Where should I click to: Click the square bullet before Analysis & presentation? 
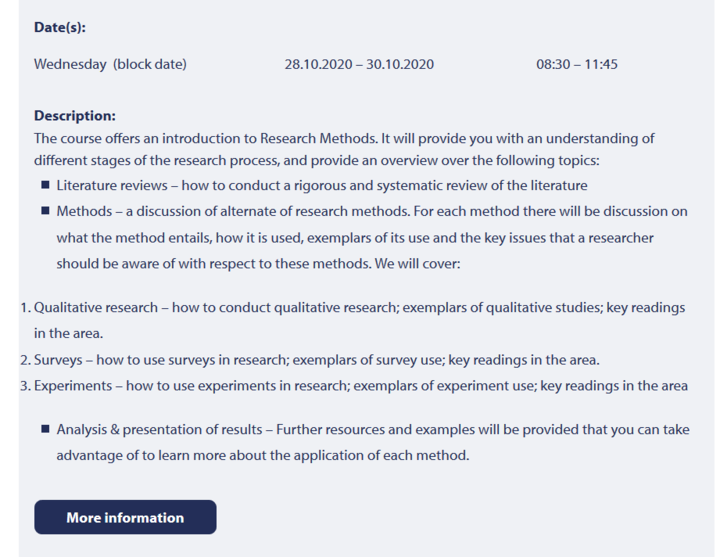click(x=45, y=429)
